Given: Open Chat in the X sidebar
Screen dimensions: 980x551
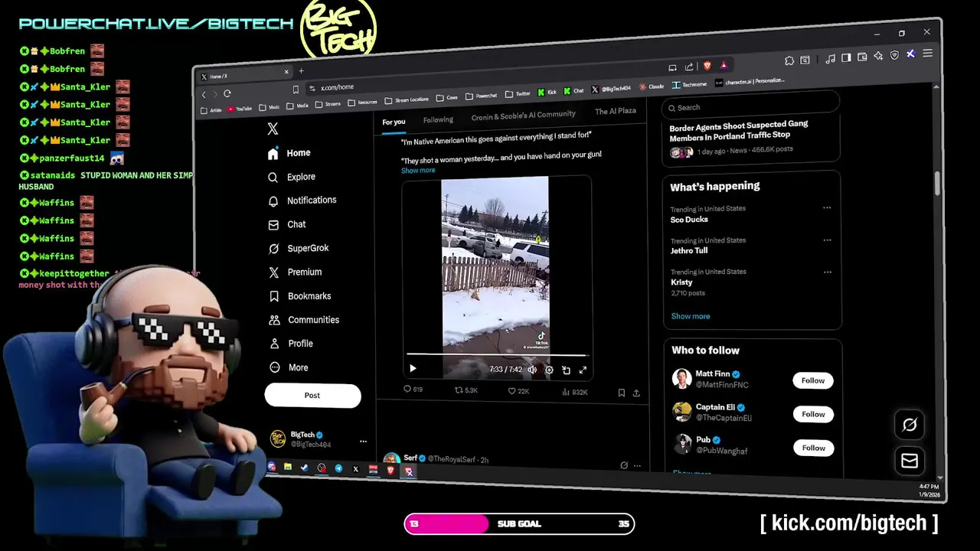Looking at the screenshot, I should click(287, 224).
